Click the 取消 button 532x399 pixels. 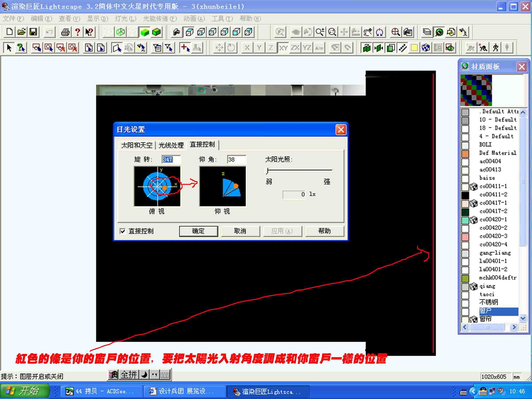point(240,231)
